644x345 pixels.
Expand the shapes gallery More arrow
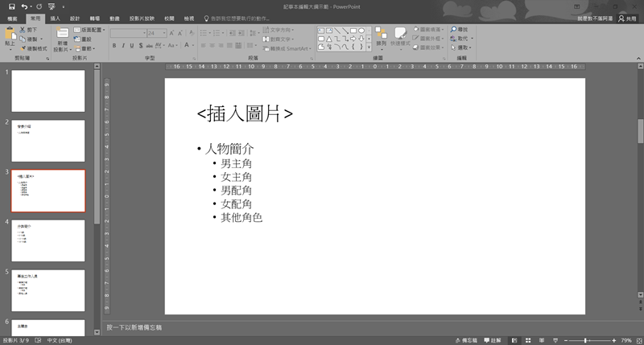369,47
